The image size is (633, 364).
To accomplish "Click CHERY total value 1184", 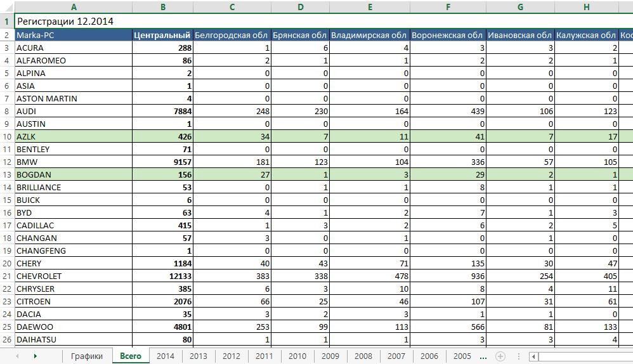I will coord(163,263).
